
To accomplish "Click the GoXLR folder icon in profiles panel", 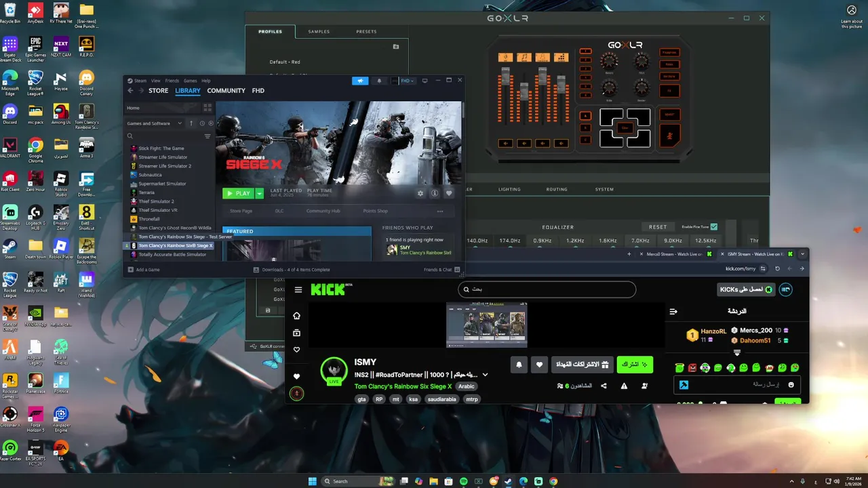I will pyautogui.click(x=396, y=47).
